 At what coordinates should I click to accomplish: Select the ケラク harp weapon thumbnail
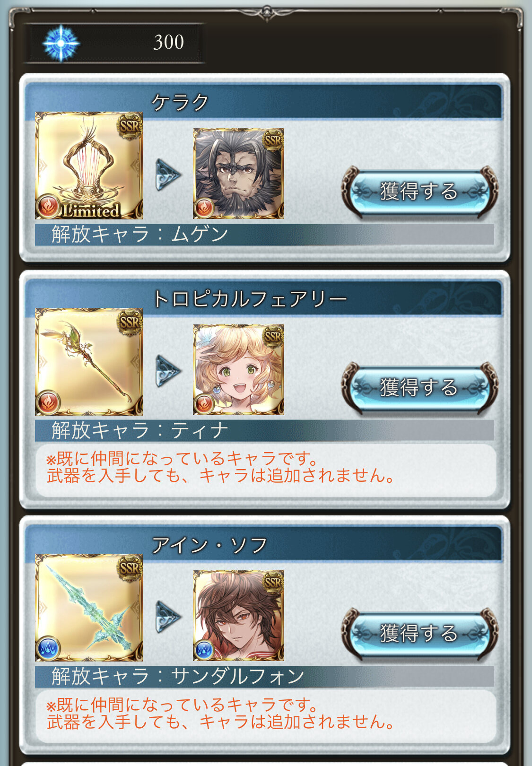click(x=89, y=165)
